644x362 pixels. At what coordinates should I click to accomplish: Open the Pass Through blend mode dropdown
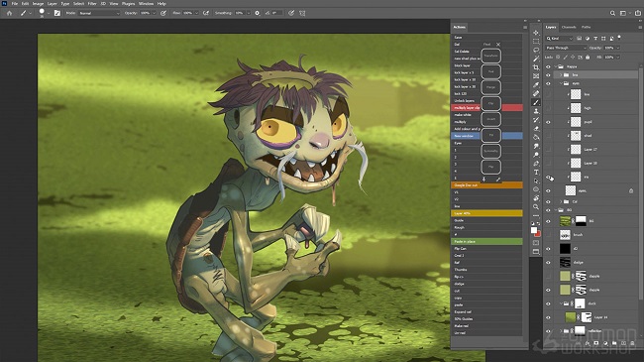tap(566, 48)
